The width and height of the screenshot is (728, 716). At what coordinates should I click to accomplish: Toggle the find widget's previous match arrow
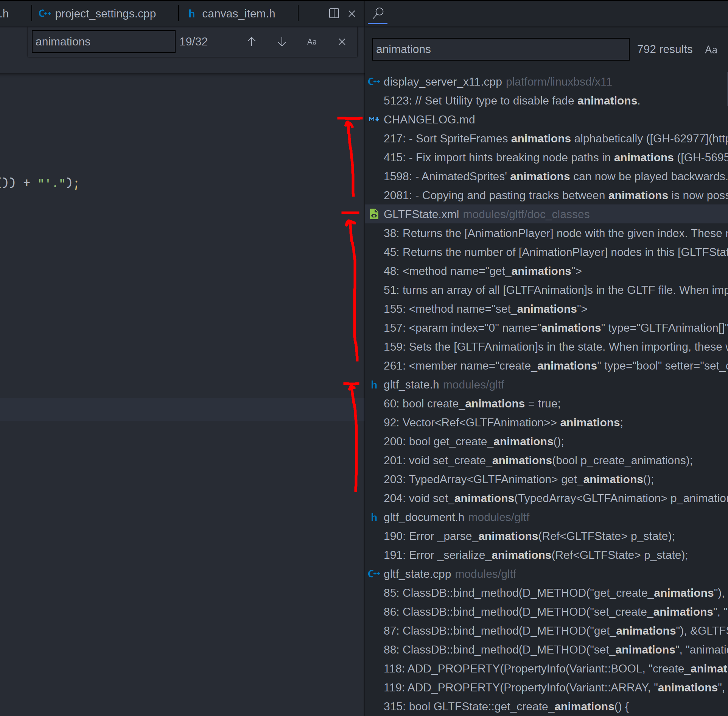(x=251, y=42)
